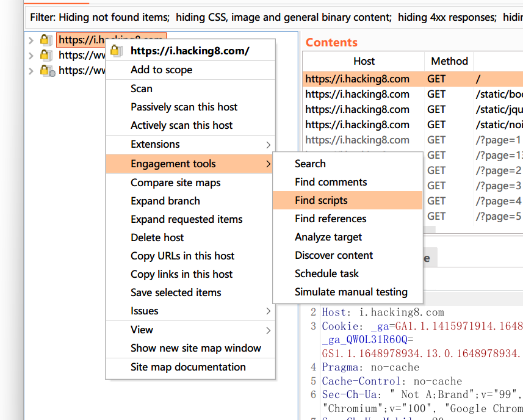
Task: Click the Sec-Ch-Ua request line
Action: point(422,395)
